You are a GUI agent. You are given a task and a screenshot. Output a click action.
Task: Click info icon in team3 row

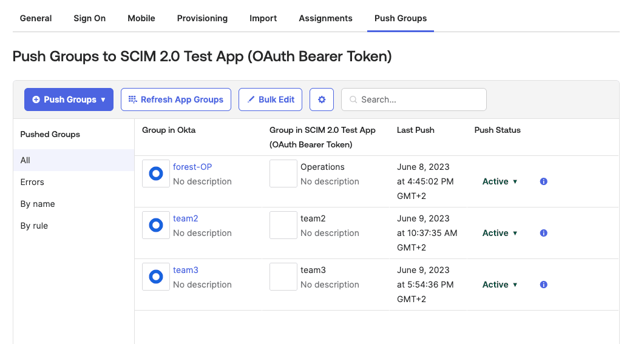(x=544, y=285)
